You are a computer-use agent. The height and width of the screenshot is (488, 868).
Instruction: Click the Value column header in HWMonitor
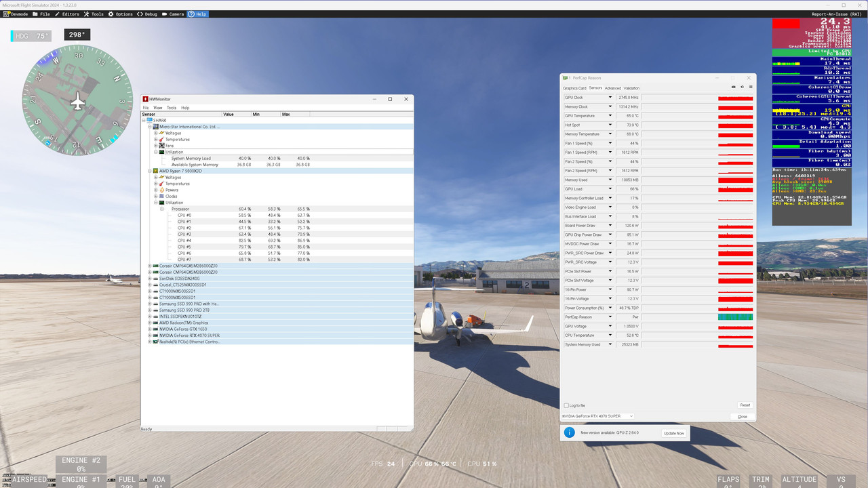pos(237,114)
